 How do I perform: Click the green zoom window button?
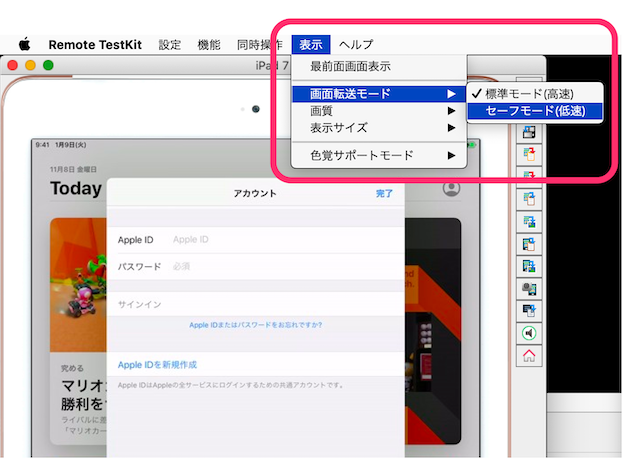pyautogui.click(x=48, y=65)
